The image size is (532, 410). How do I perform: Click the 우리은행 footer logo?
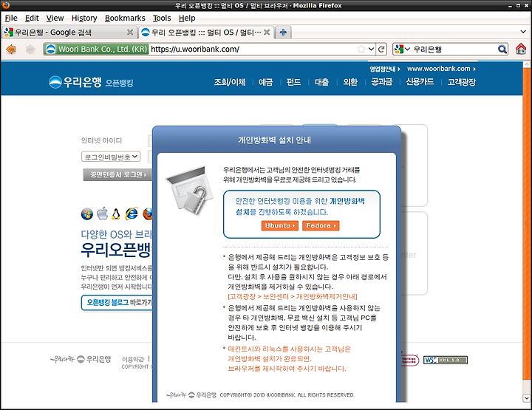[81, 359]
